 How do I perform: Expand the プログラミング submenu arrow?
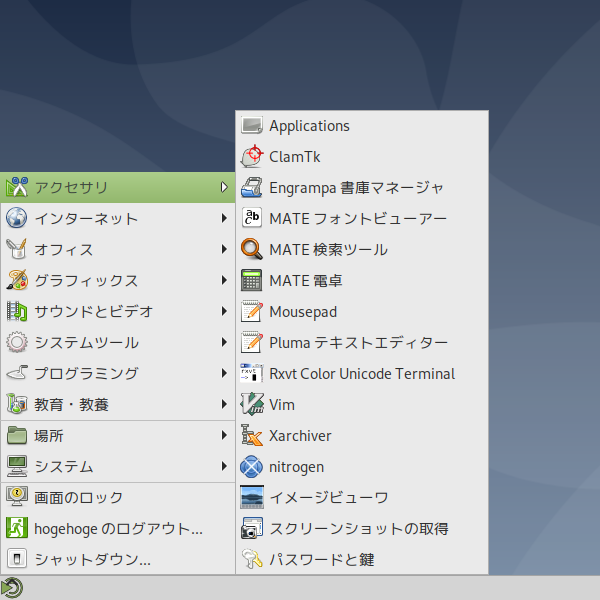click(224, 373)
